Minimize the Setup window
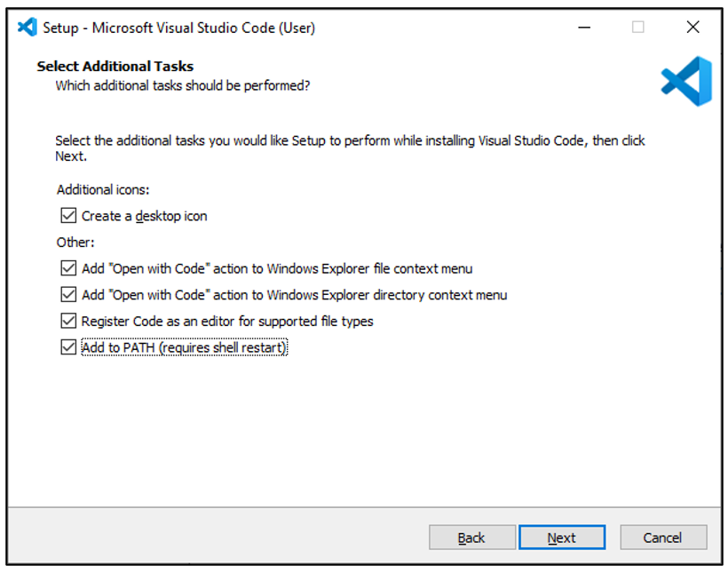 584,28
